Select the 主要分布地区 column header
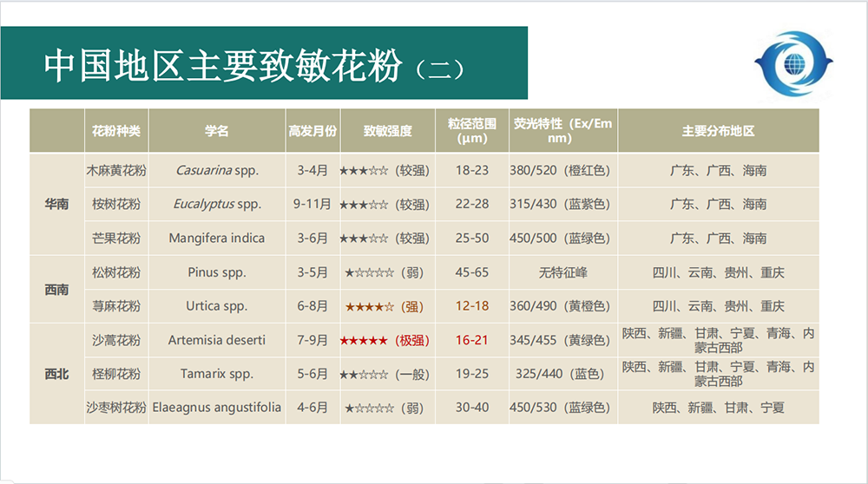The height and width of the screenshot is (484, 868). tap(718, 131)
